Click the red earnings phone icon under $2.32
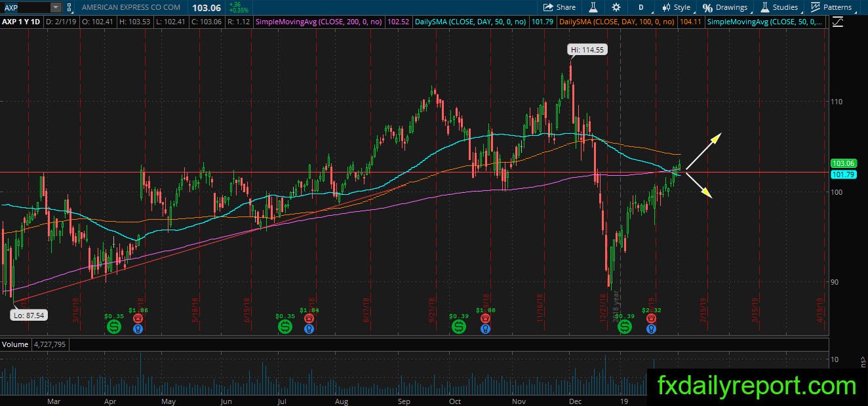 pos(651,318)
